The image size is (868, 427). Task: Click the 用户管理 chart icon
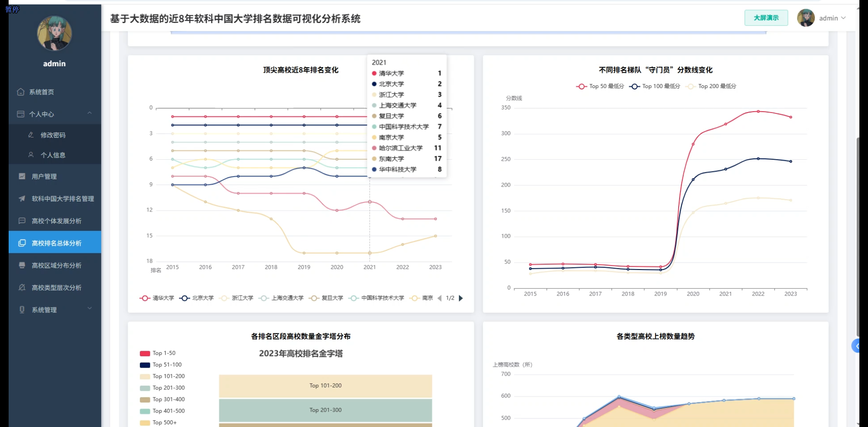22,176
